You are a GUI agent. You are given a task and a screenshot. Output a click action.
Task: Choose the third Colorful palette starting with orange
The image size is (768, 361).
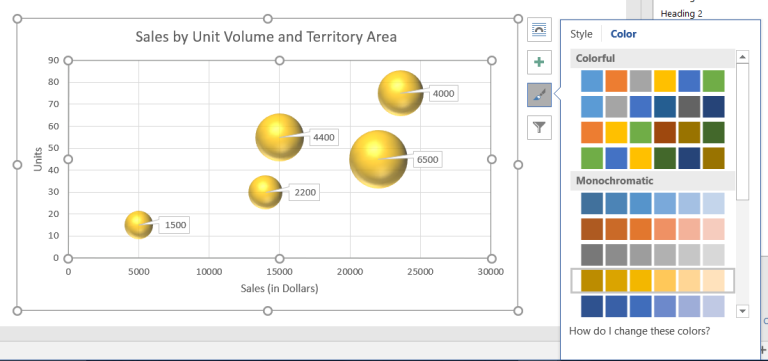point(652,132)
